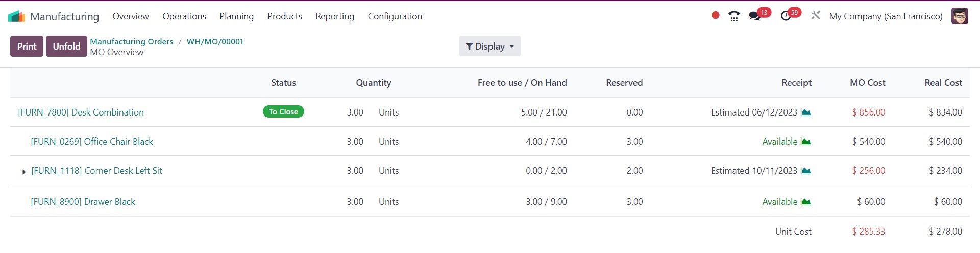Click the Real Cost column header
Image resolution: width=980 pixels, height=253 pixels.
pos(943,83)
